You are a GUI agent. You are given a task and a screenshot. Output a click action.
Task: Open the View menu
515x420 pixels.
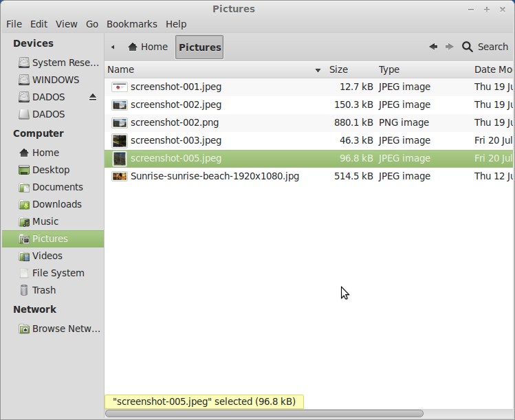[x=66, y=24]
